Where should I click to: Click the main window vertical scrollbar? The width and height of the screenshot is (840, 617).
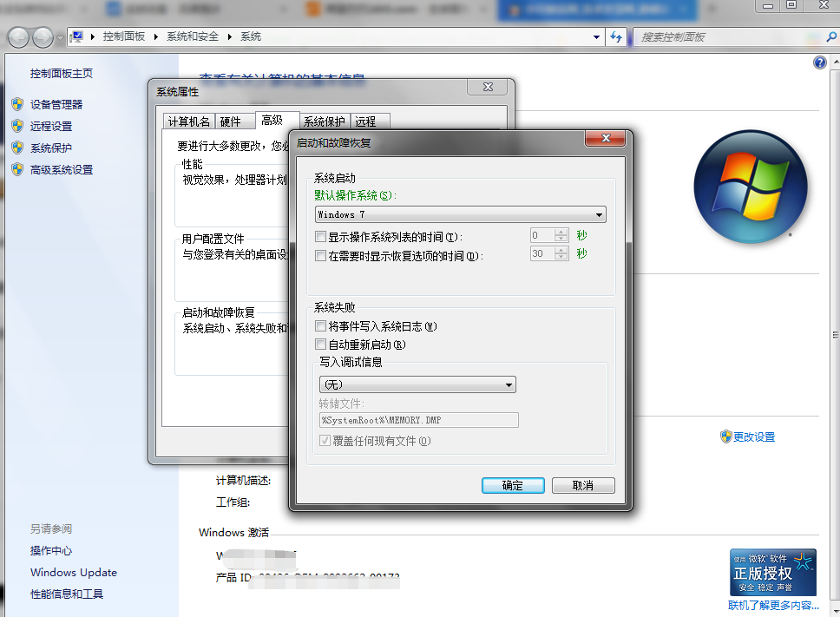[x=835, y=335]
